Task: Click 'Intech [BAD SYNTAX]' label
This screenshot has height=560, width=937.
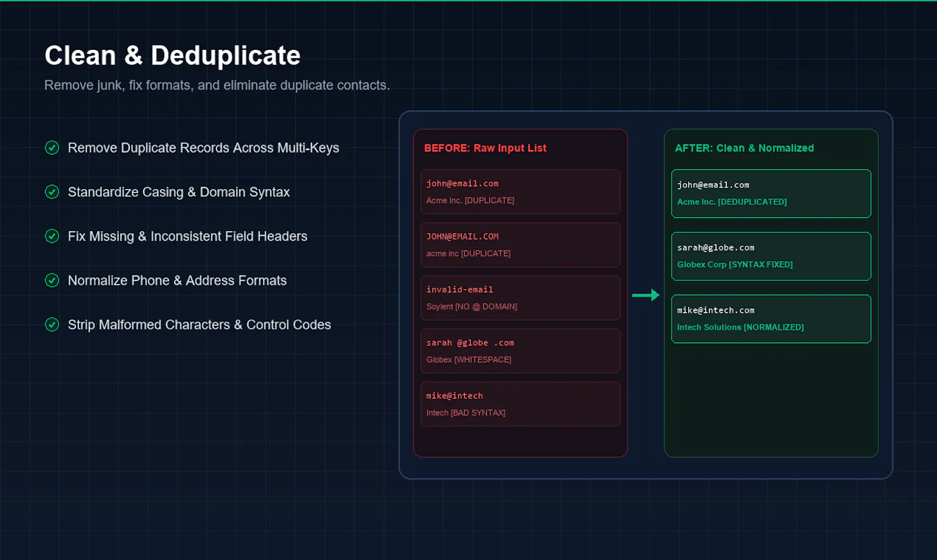Action: [466, 413]
